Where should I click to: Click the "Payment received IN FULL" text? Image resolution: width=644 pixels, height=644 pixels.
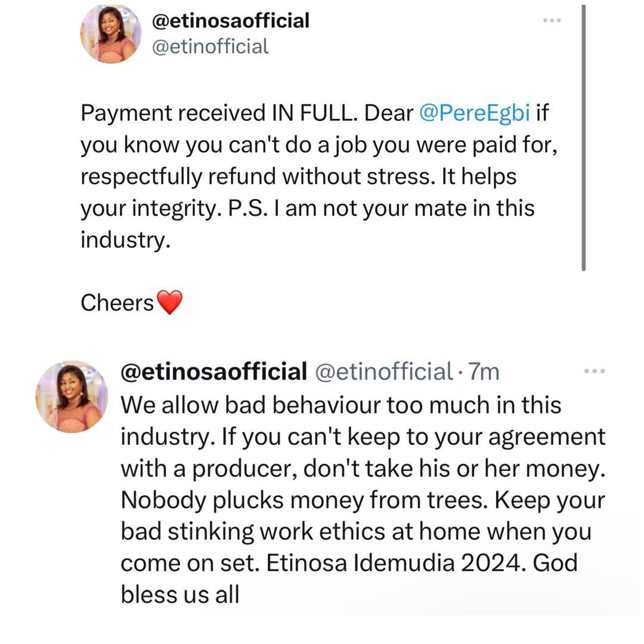[x=218, y=113]
